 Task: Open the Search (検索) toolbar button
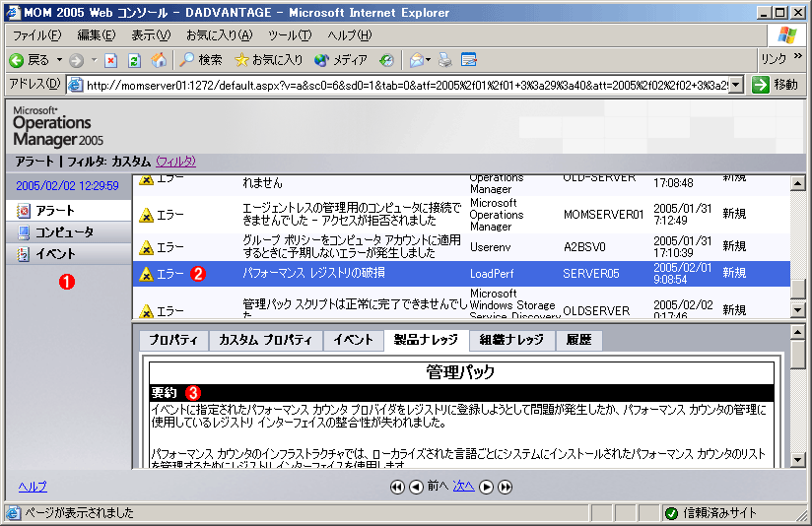pos(201,60)
